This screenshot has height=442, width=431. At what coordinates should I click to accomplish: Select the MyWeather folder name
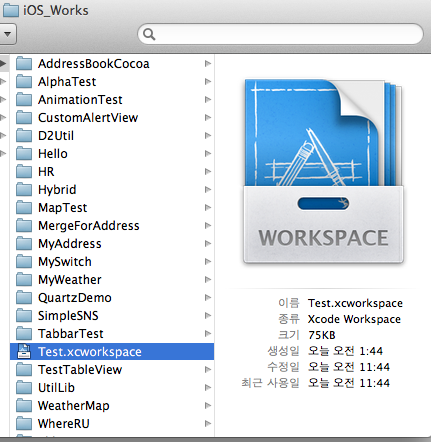click(x=70, y=280)
